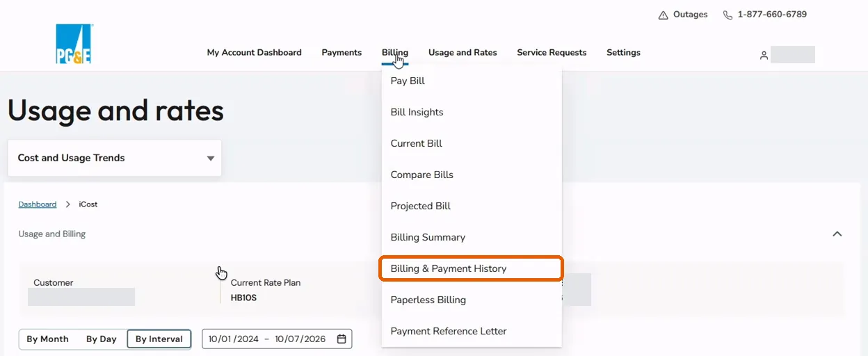Viewport: 868px width, 356px height.
Task: Choose Current Bill from Billing menu
Action: click(472, 143)
